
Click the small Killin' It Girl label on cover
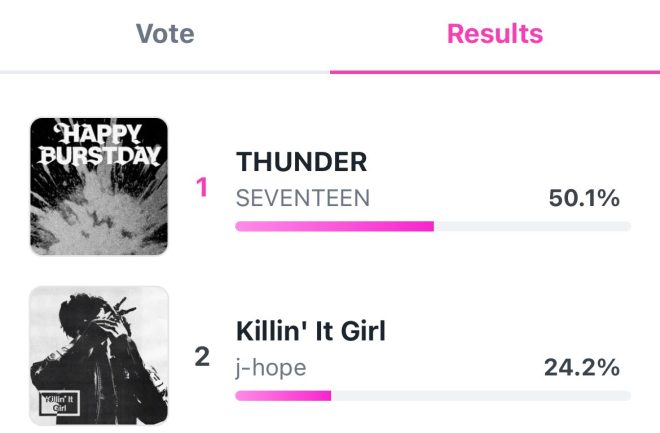click(x=59, y=403)
